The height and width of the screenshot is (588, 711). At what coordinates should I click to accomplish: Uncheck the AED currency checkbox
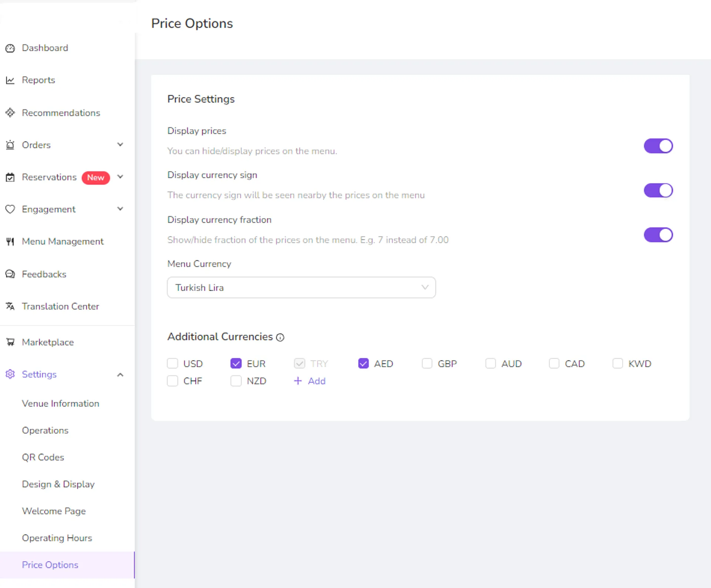point(363,363)
